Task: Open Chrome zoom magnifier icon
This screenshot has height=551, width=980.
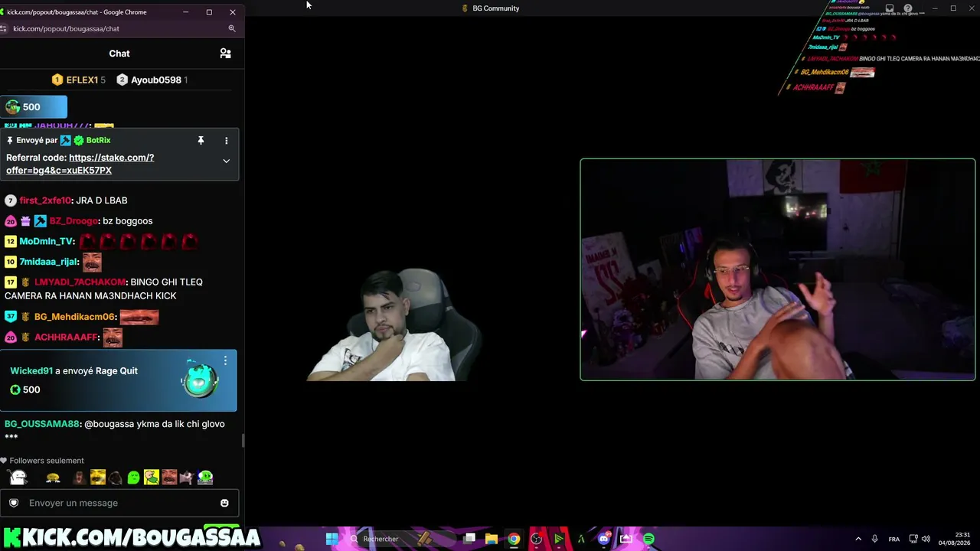Action: coord(232,29)
